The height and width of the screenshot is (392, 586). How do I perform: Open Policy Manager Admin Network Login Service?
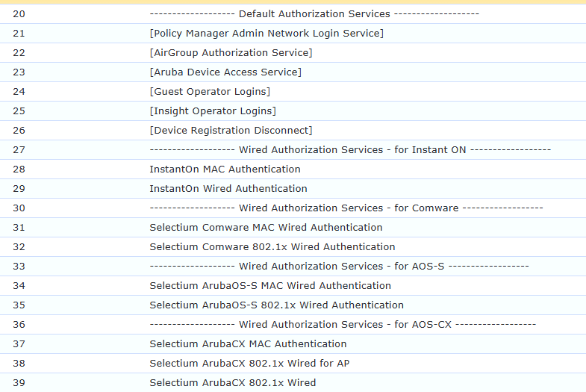point(266,34)
